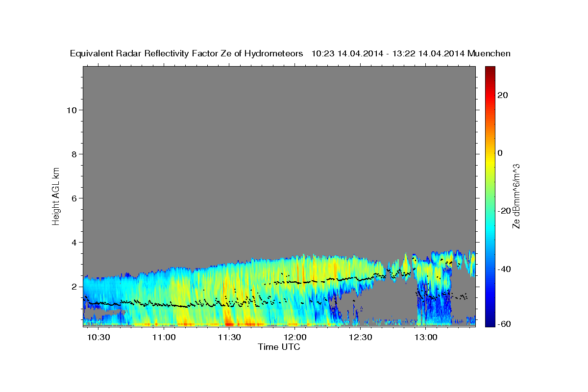Click the date range '10:23 14.04.2014 - 13:22 14.04.2014 Muenchen'
Viewport: 588px width, 392px height.
pyautogui.click(x=411, y=53)
